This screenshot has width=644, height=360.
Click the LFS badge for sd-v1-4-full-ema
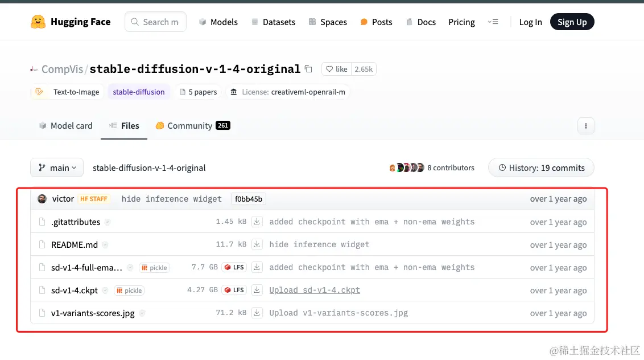[234, 267]
